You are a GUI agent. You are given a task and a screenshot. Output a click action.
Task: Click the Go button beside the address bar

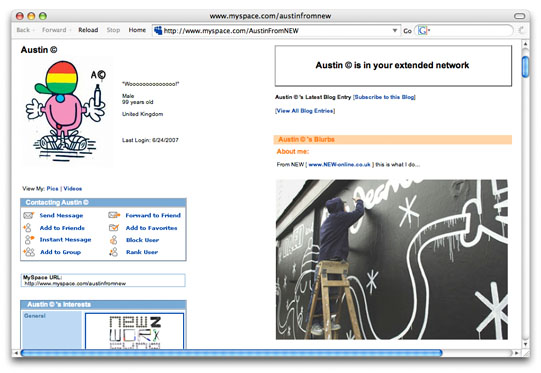tap(407, 31)
